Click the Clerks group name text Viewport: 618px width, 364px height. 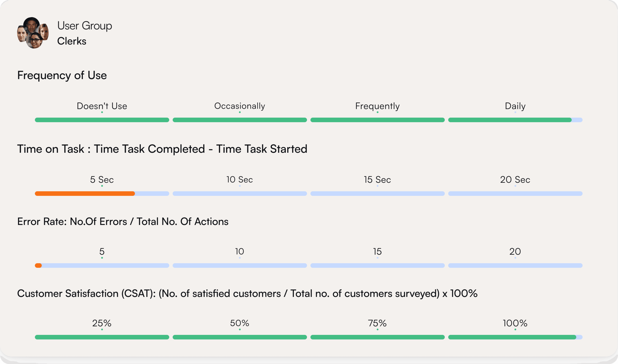(72, 41)
